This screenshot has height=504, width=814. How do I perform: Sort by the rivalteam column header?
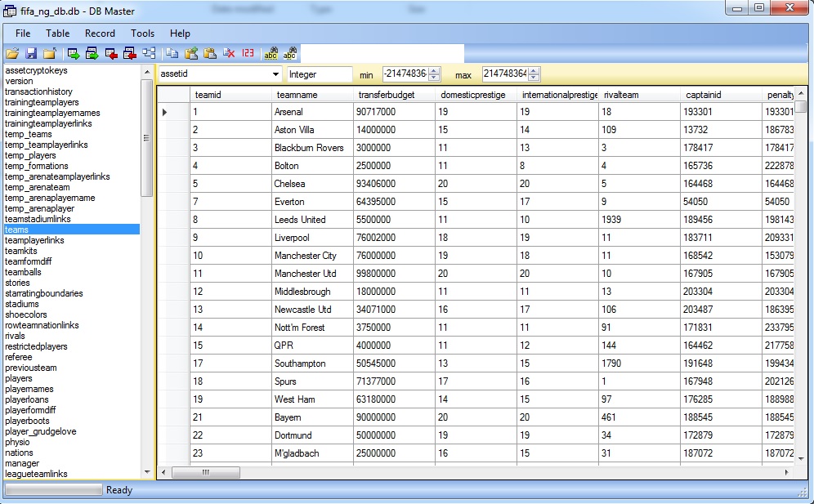click(x=639, y=95)
